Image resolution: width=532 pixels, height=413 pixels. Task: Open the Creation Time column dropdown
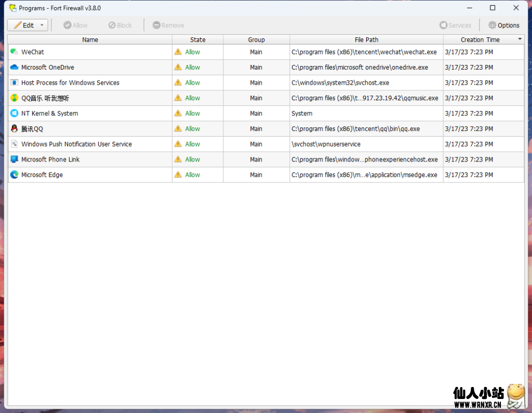click(x=520, y=39)
